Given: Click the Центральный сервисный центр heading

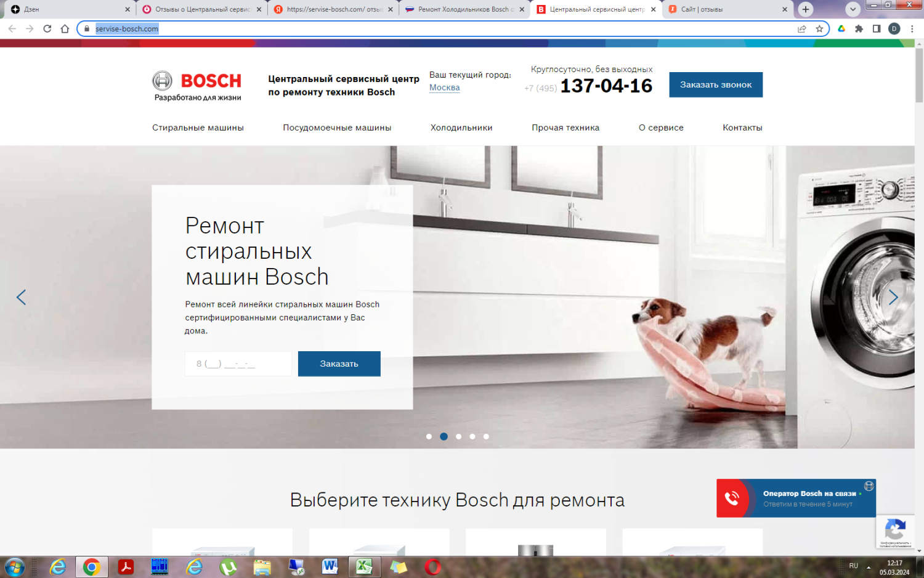Looking at the screenshot, I should [x=344, y=86].
